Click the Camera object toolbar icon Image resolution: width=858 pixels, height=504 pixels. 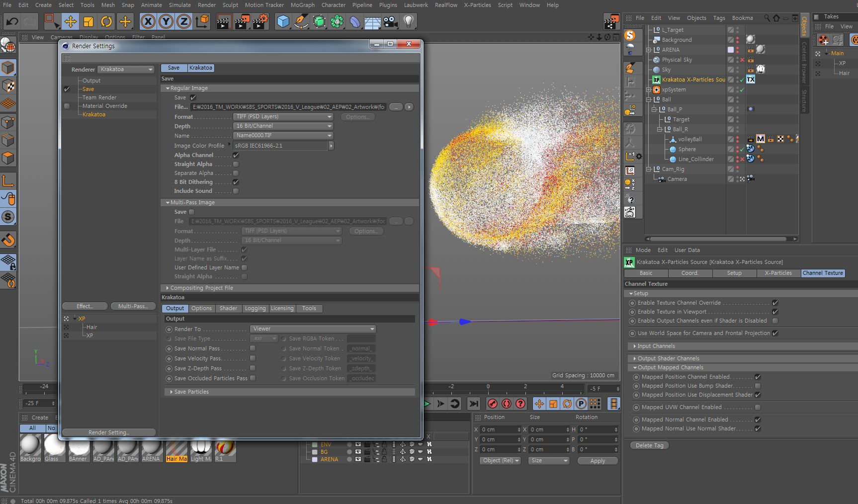(x=391, y=21)
